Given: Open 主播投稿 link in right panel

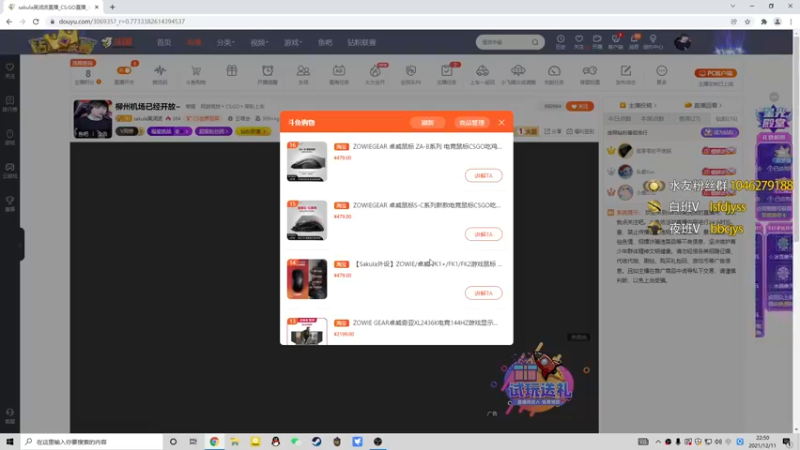Looking at the screenshot, I should click(x=638, y=105).
